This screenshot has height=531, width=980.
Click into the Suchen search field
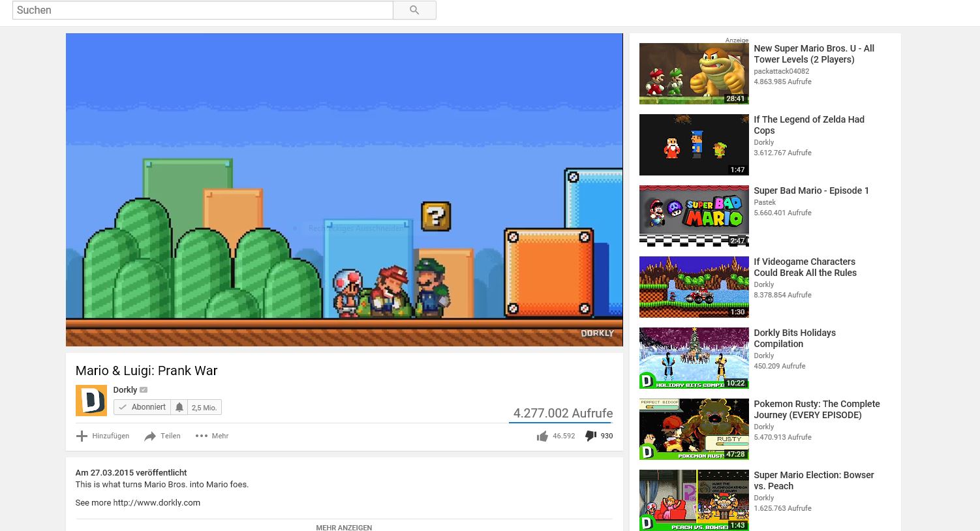(x=203, y=10)
